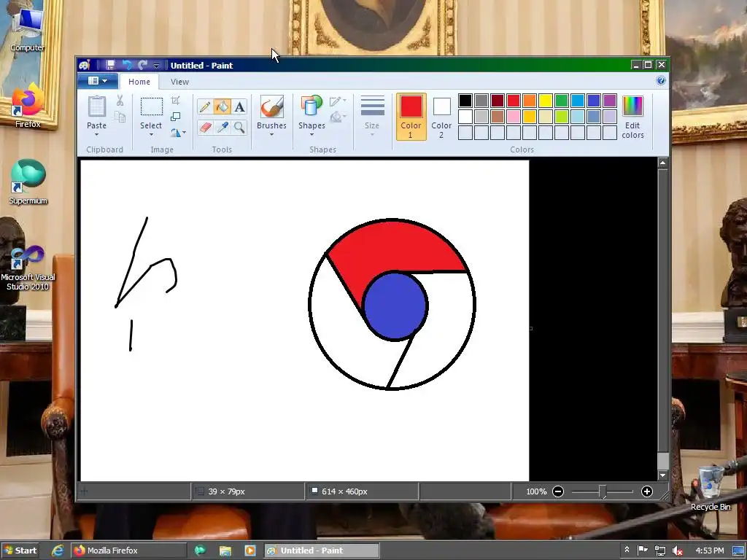Open the Paste dropdown arrow
Image resolution: width=747 pixels, height=560 pixels.
97,134
